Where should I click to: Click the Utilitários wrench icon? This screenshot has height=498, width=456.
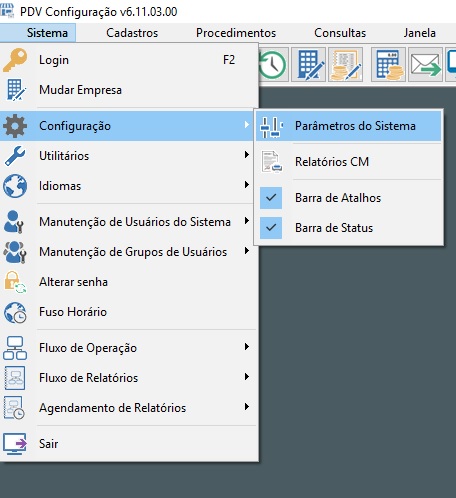coord(15,156)
